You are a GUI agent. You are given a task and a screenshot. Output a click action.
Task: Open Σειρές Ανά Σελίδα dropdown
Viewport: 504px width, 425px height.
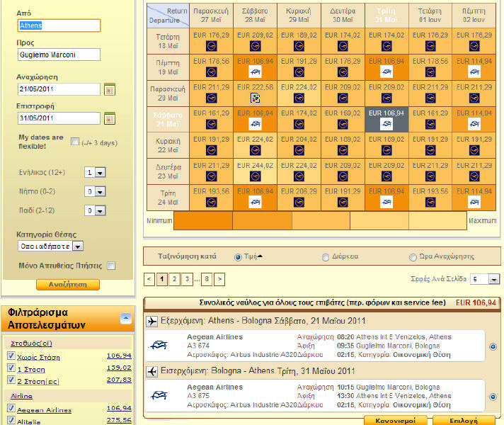(484, 279)
